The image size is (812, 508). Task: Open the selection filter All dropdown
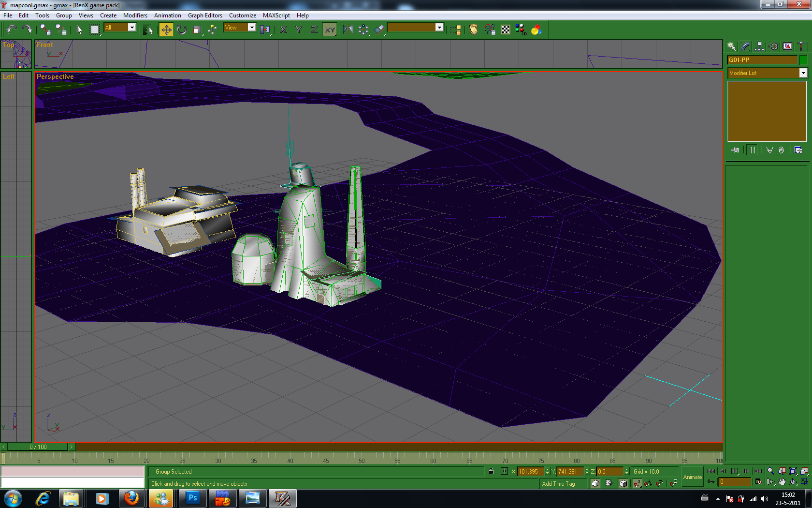[x=131, y=28]
